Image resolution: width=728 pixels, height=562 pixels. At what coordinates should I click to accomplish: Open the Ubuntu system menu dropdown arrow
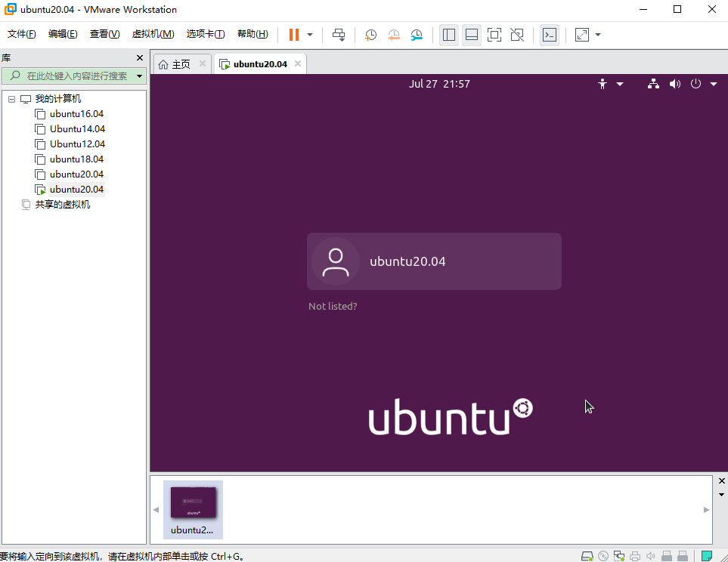click(x=714, y=84)
